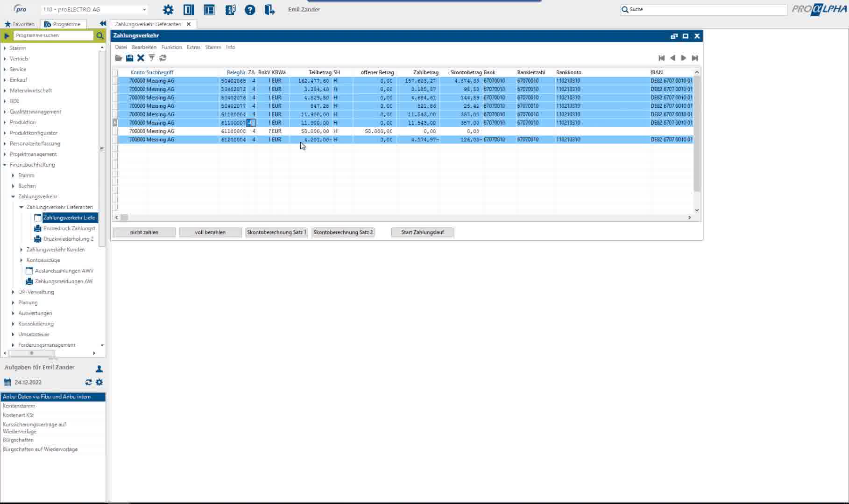This screenshot has height=504, width=849.
Task: Open the Funktion menu
Action: [171, 47]
